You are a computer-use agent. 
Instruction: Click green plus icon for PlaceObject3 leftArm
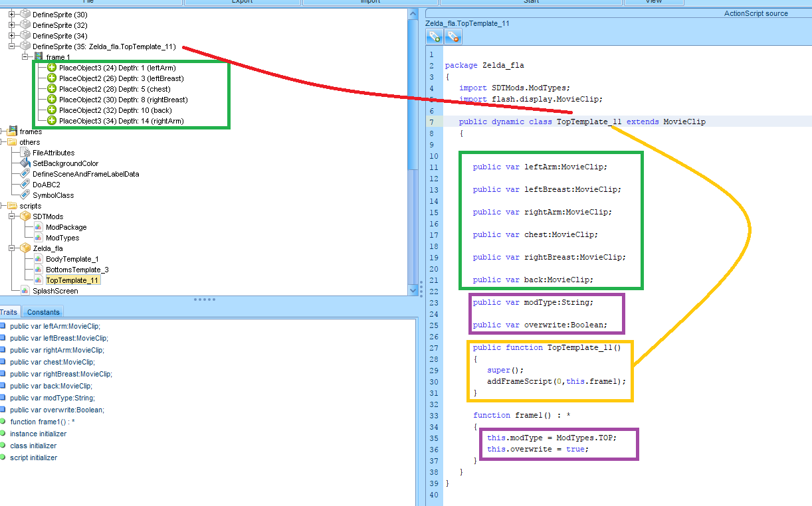point(52,68)
